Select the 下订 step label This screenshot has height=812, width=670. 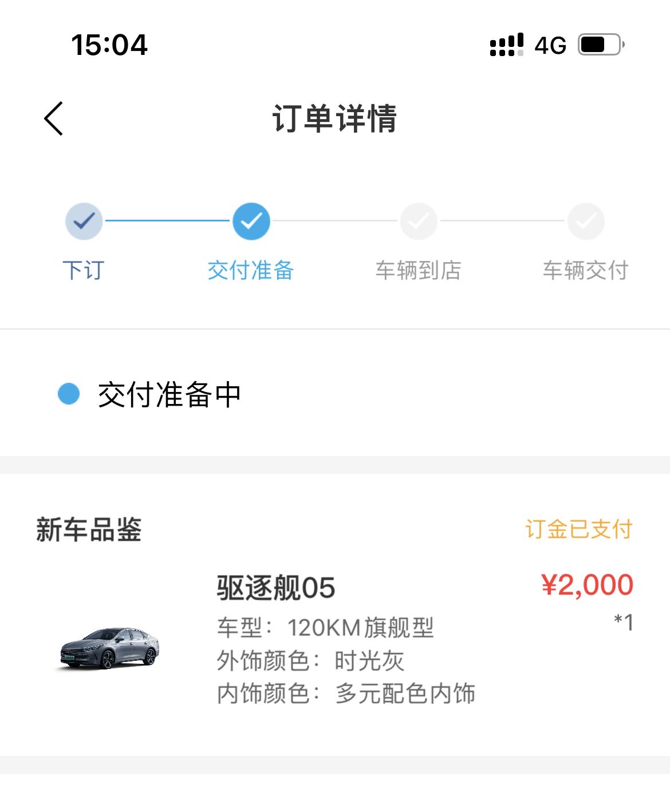click(x=84, y=270)
